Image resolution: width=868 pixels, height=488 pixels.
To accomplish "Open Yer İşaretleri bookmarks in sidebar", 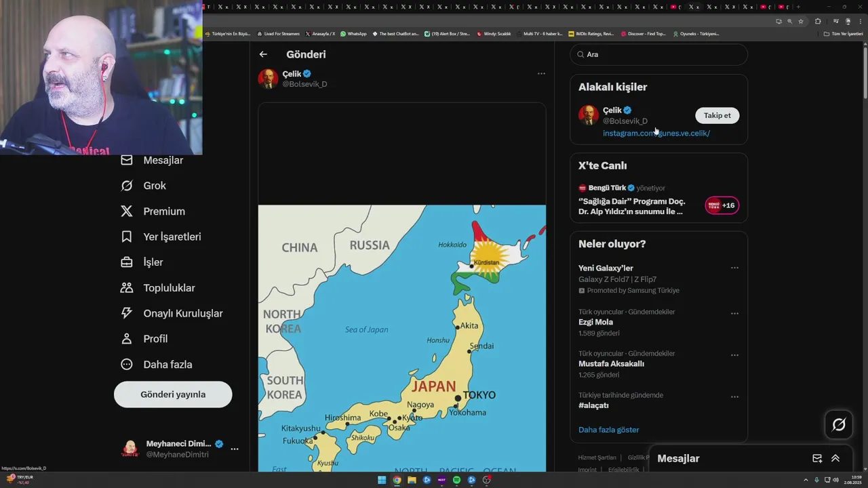I will pyautogui.click(x=161, y=237).
